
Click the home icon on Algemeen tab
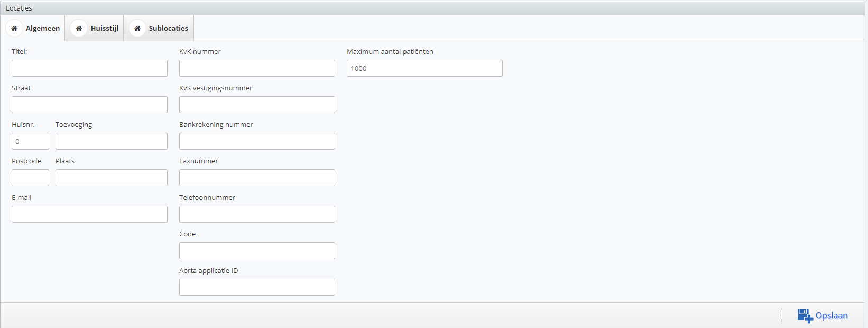coord(14,29)
